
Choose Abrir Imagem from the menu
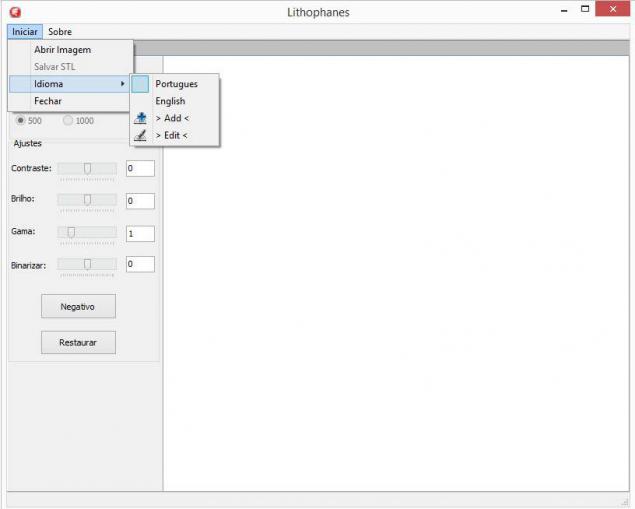pos(70,50)
